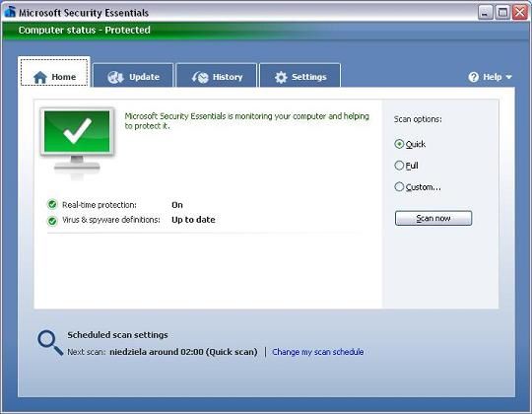This screenshot has height=414, width=532.
Task: Start scanning with Scan now button
Action: tap(433, 218)
